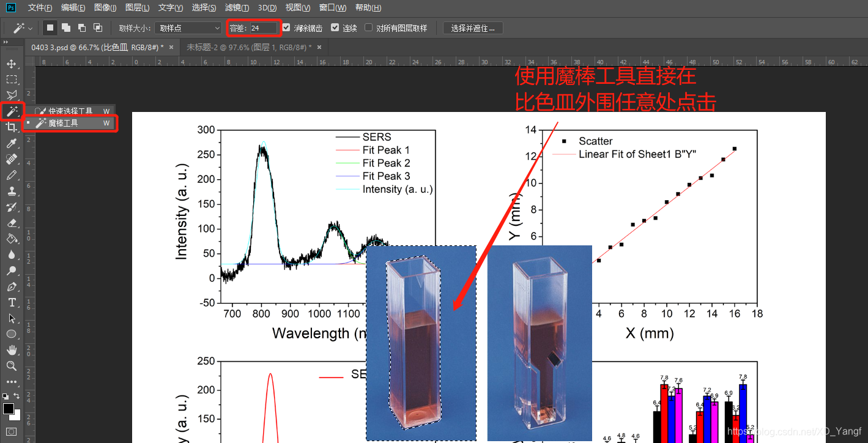Select the Pen tool

point(11,286)
